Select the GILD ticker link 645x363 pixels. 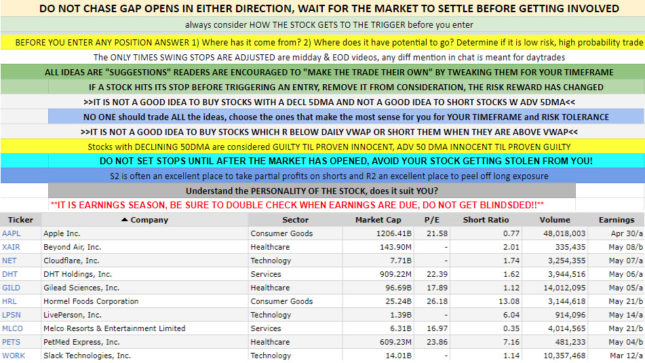[11, 288]
